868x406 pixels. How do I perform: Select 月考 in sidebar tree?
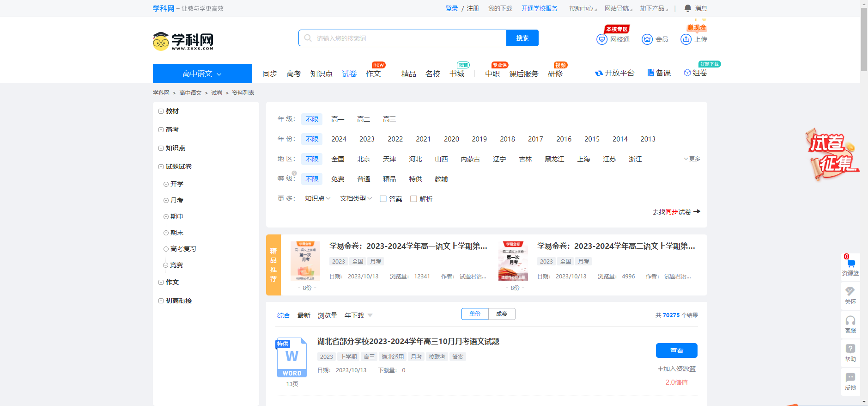click(177, 200)
